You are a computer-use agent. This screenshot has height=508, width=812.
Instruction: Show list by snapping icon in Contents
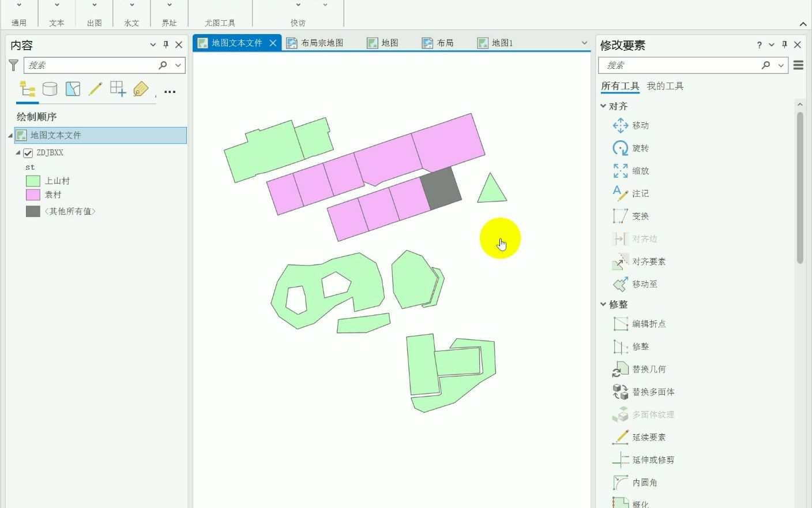point(118,89)
